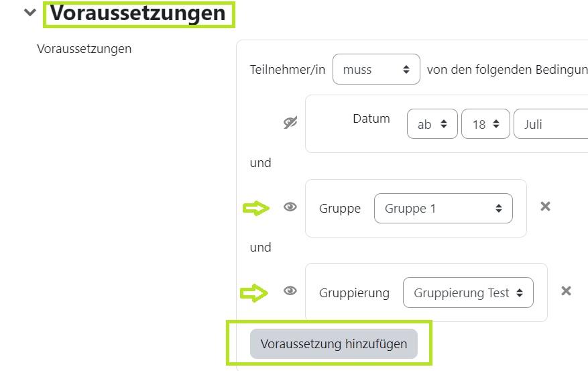This screenshot has height=371, width=588.
Task: Click the green arrow beside Gruppe row
Action: tap(256, 209)
